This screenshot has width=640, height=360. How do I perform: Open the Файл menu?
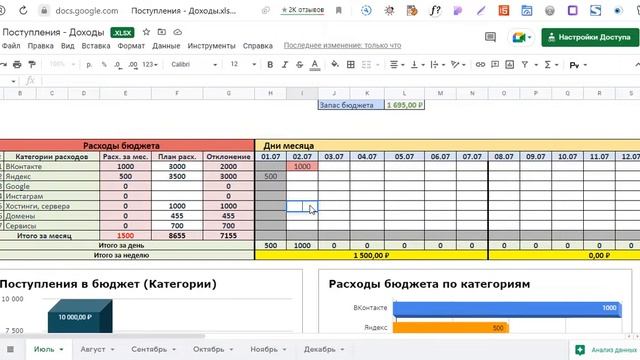point(11,46)
